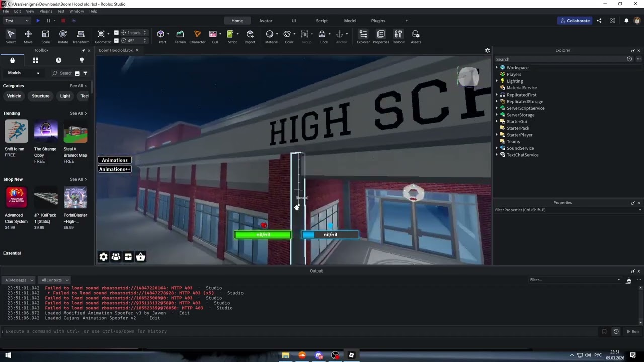Open the Models category dropdown
Screen dimensions: 644x362
click(x=24, y=73)
